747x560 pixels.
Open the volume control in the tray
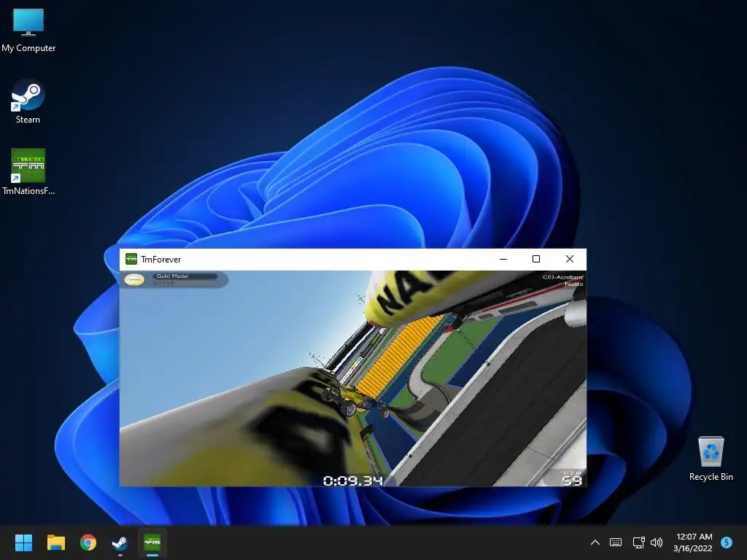(x=657, y=542)
